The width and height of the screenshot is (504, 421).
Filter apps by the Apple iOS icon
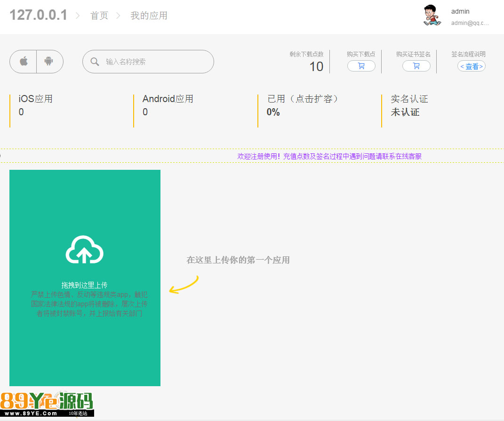(24, 62)
